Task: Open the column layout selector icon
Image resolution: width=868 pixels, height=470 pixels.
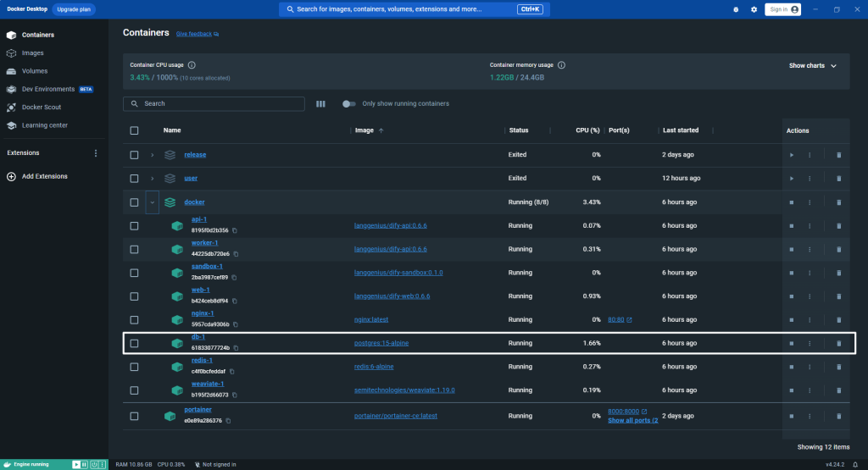Action: [320, 104]
